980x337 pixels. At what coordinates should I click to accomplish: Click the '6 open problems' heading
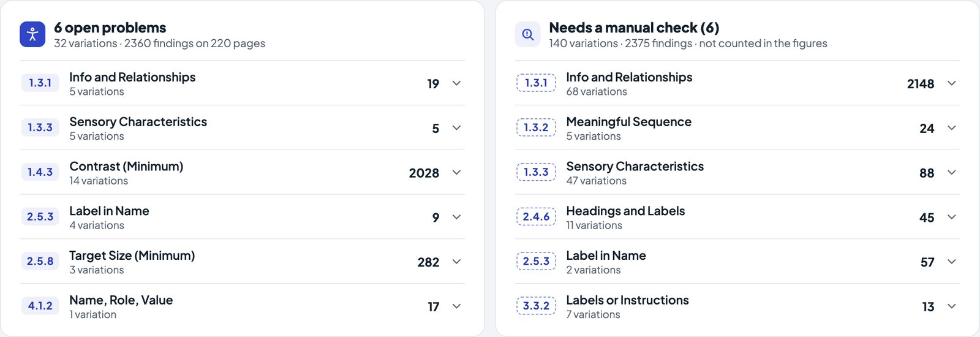coord(110,28)
